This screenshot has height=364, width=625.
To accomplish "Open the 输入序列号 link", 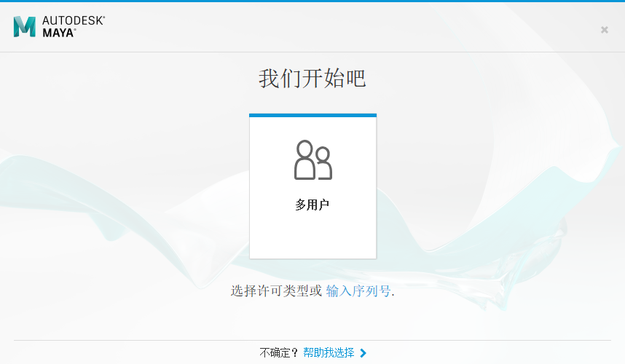I will click(x=358, y=291).
